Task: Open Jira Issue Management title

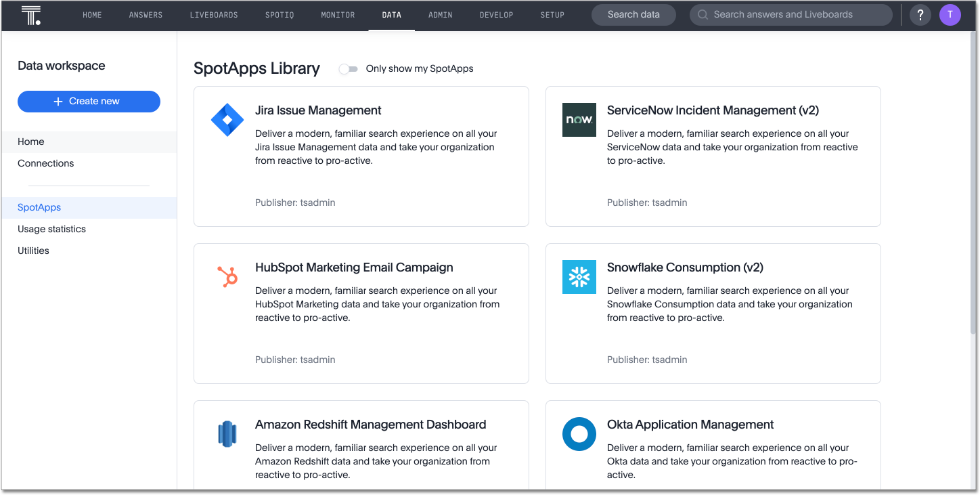Action: 318,110
